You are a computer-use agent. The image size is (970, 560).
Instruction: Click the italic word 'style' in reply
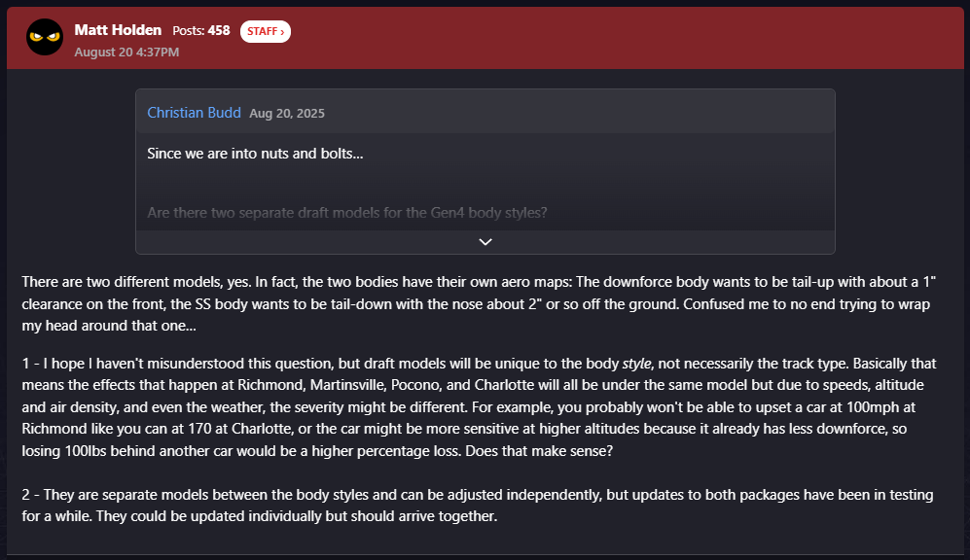[x=636, y=364]
